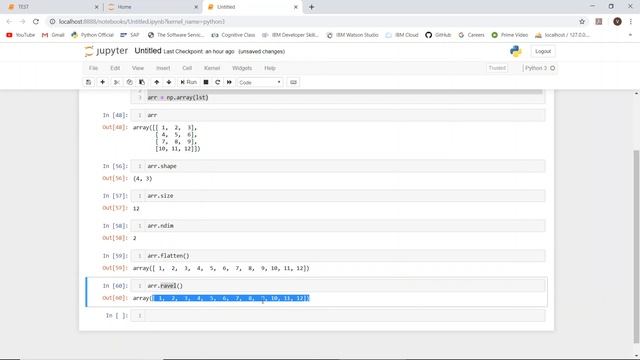
Task: Open the browser profile avatar
Action: [617, 22]
